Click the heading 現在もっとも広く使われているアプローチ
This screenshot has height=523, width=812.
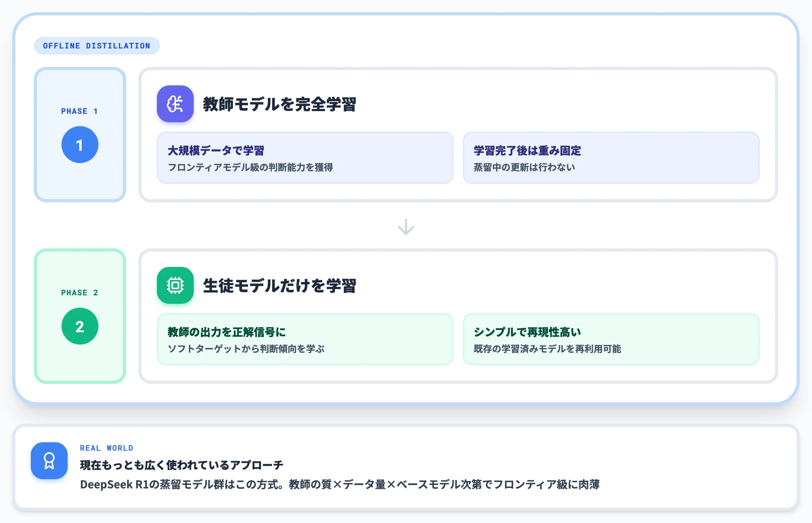[181, 465]
